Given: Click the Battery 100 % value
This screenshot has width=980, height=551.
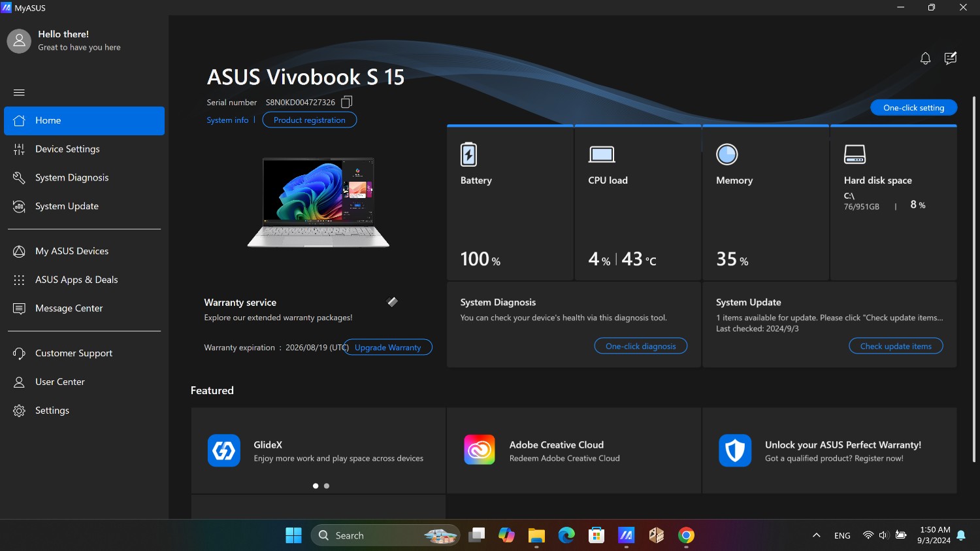Looking at the screenshot, I should (x=480, y=259).
